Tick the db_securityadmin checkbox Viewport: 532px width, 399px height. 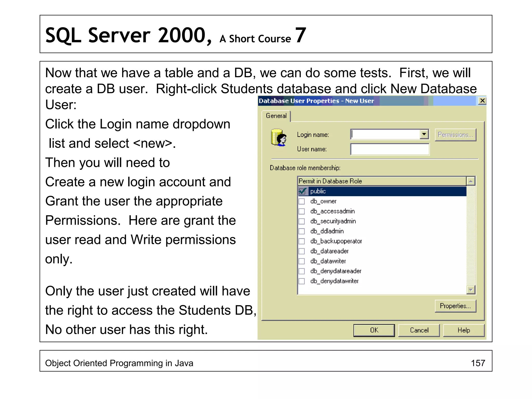pos(302,221)
